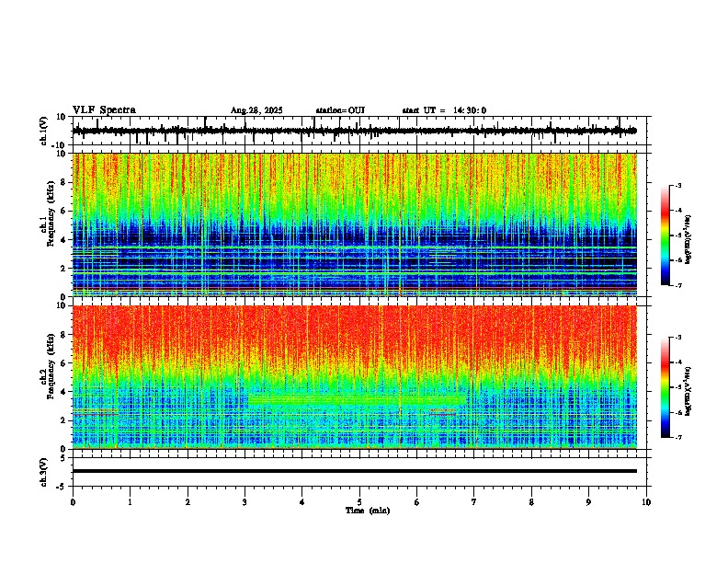Click the "0" tick on time axis

point(73,502)
